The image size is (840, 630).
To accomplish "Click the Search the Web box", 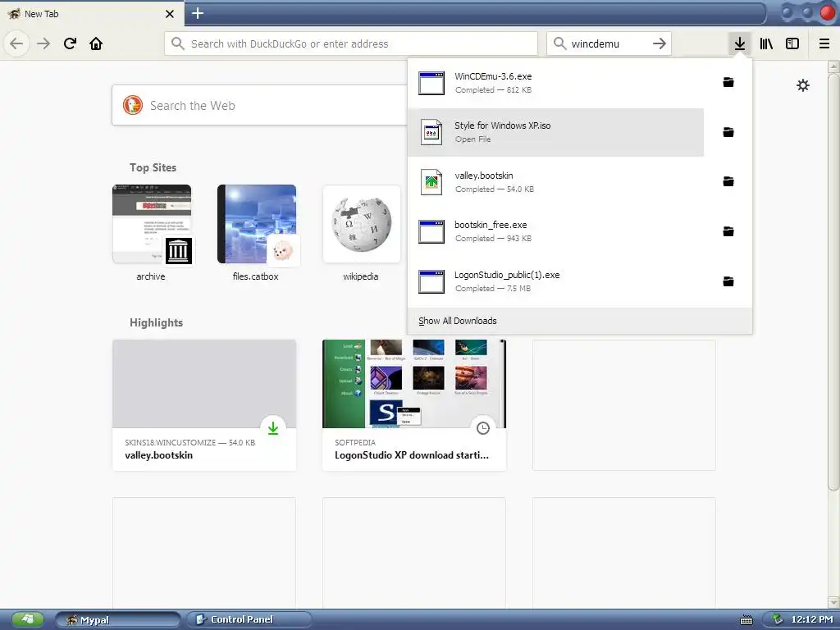I will coord(259,105).
